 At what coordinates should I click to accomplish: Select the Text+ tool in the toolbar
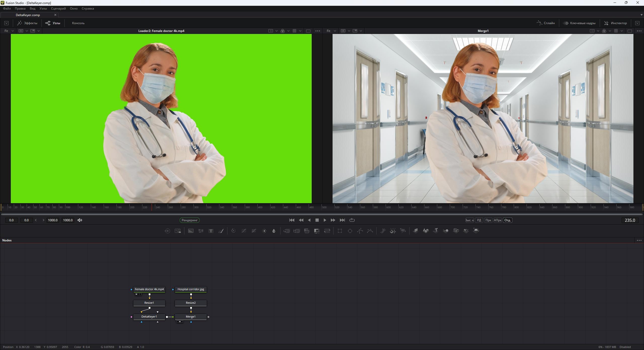click(211, 231)
